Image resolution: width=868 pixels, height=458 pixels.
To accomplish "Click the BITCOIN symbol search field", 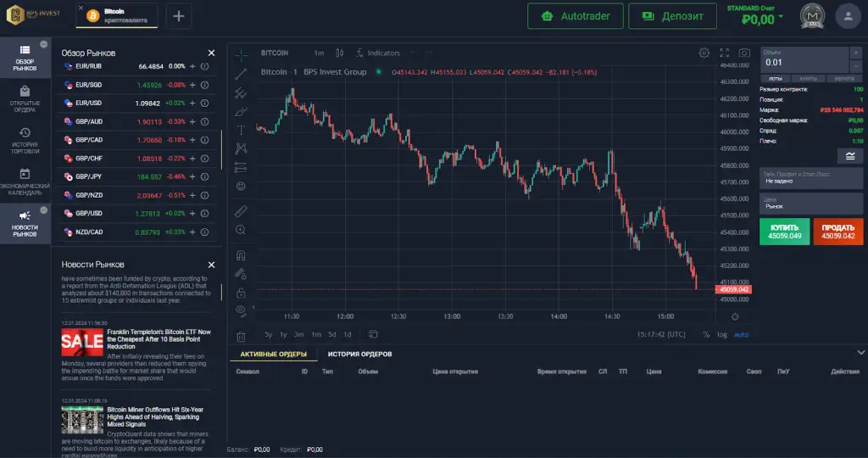I will 275,53.
